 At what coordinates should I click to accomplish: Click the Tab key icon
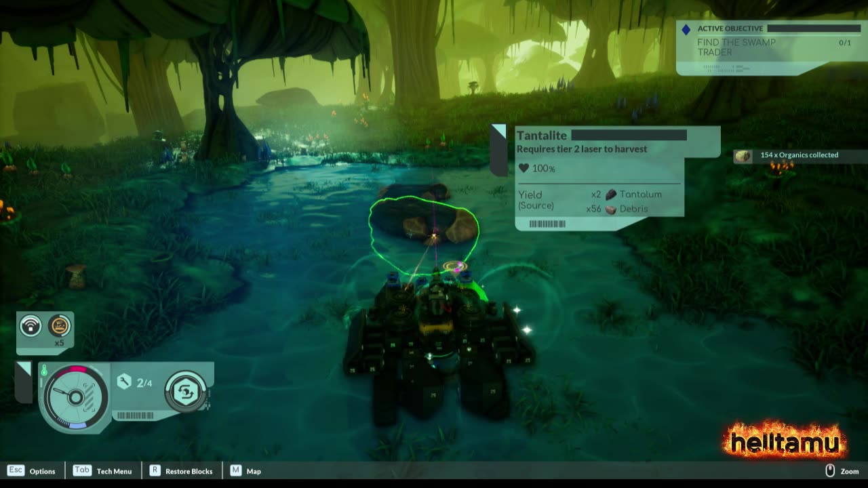coord(82,470)
